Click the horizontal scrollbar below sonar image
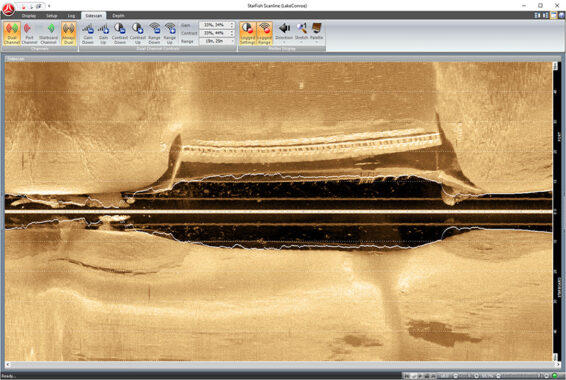The image size is (566, 380). click(278, 364)
